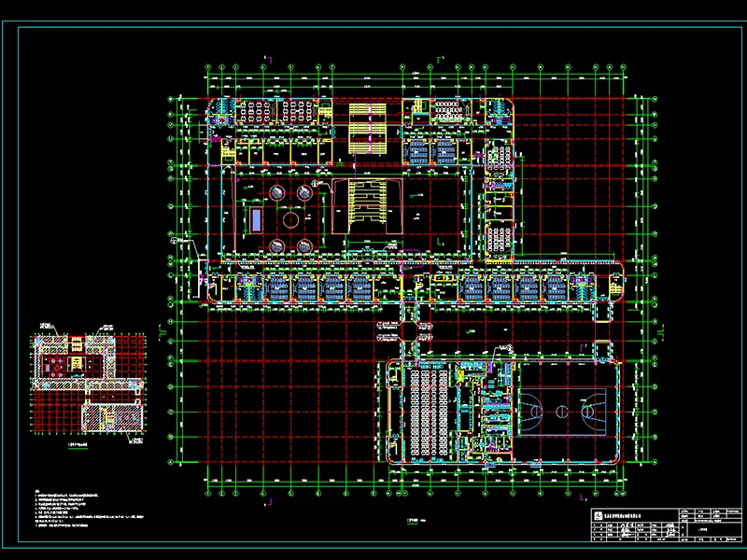The height and width of the screenshot is (560, 747).
Task: Click the empty center circle in courtyard
Action: click(x=291, y=221)
